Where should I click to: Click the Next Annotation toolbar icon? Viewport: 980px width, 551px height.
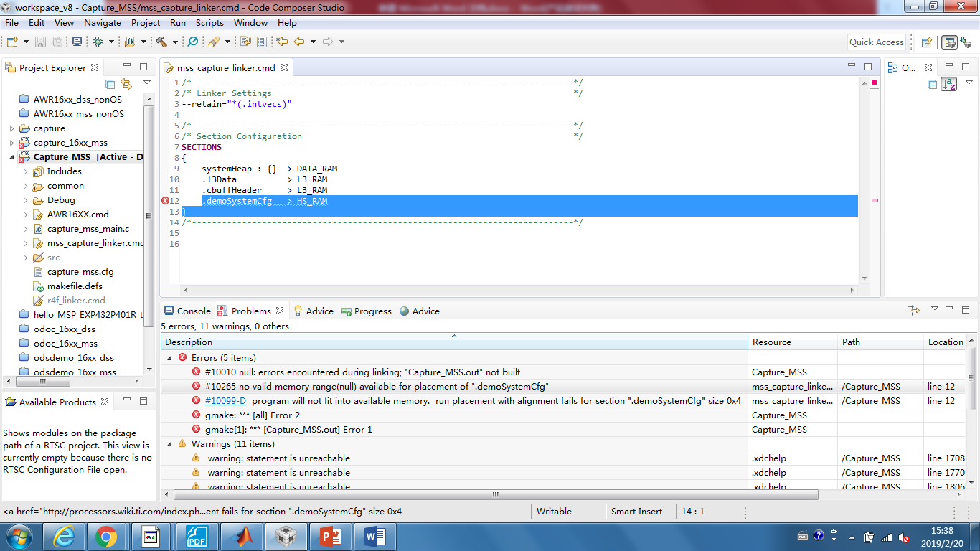245,42
